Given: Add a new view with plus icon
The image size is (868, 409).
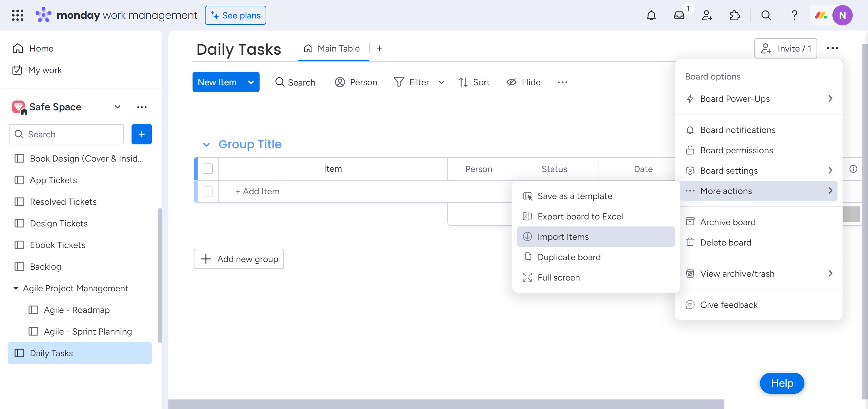Looking at the screenshot, I should coord(379,49).
